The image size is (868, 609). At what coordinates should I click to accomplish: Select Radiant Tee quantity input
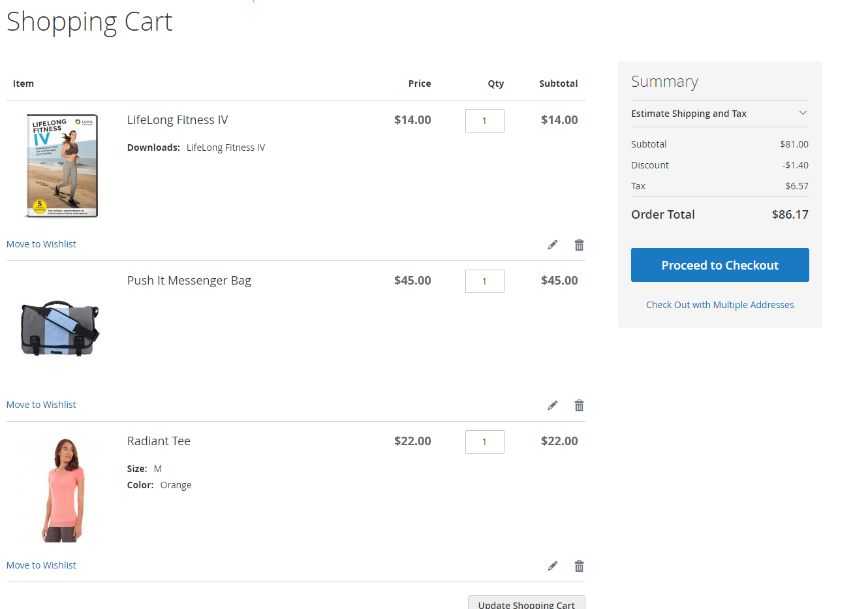point(484,442)
